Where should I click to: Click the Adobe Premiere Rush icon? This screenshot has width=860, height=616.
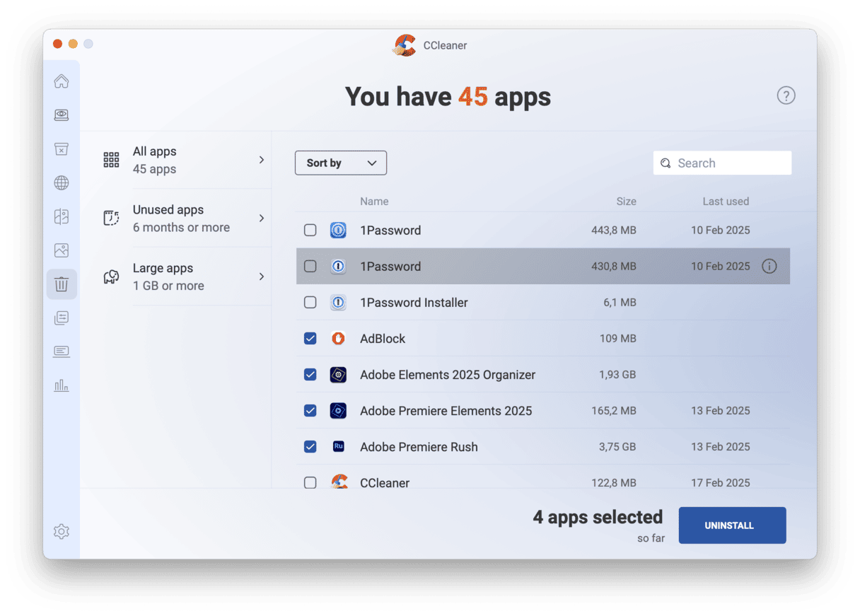coord(338,447)
